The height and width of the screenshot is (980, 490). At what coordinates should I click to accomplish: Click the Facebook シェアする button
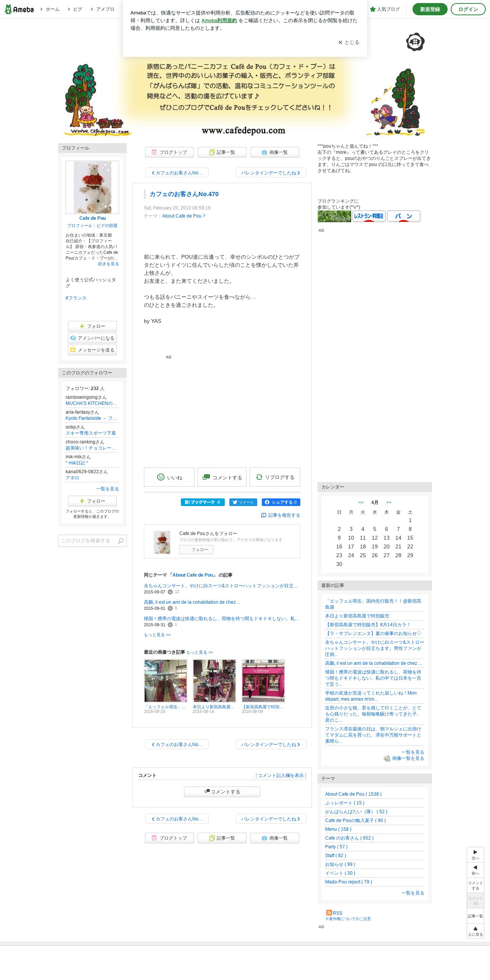tap(281, 502)
